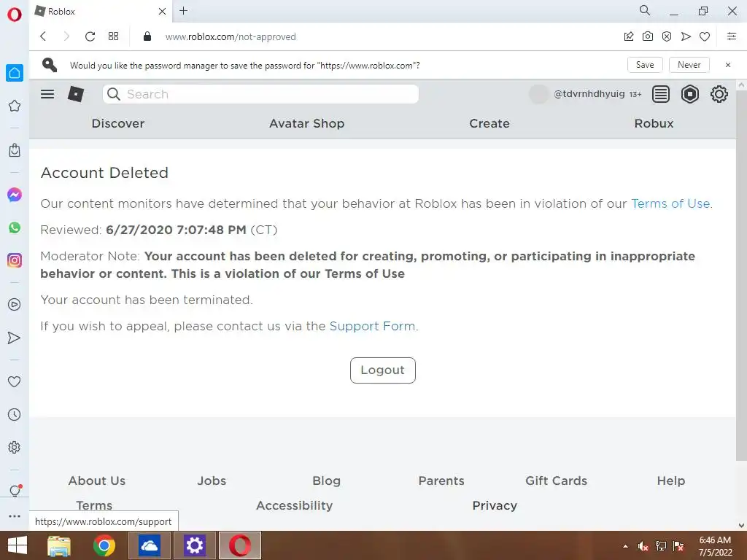This screenshot has width=747, height=560.
Task: Click the Help footer link
Action: pos(671,481)
